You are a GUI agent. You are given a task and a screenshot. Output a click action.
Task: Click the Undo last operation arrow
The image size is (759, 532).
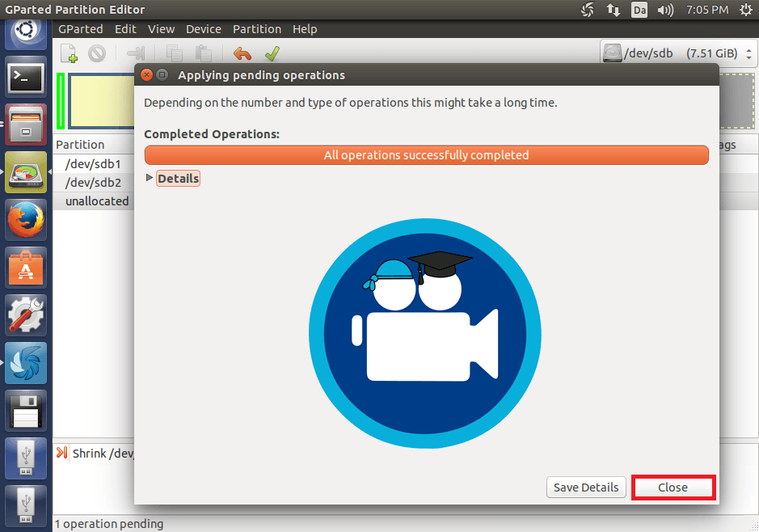[242, 54]
